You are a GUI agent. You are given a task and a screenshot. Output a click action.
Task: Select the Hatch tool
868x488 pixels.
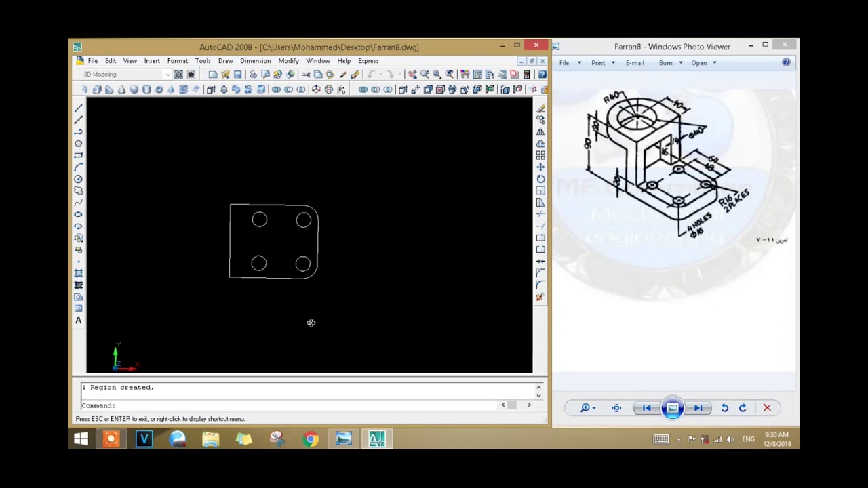[x=78, y=273]
